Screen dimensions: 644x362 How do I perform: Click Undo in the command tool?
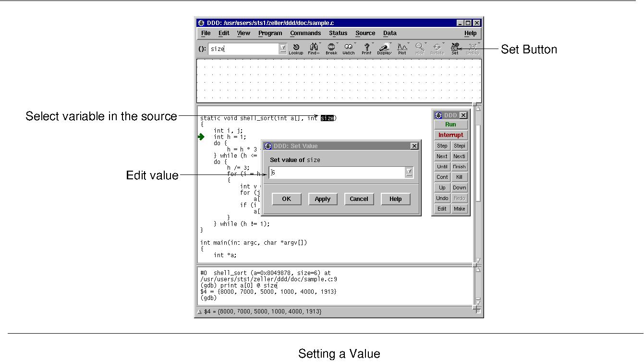(x=442, y=199)
